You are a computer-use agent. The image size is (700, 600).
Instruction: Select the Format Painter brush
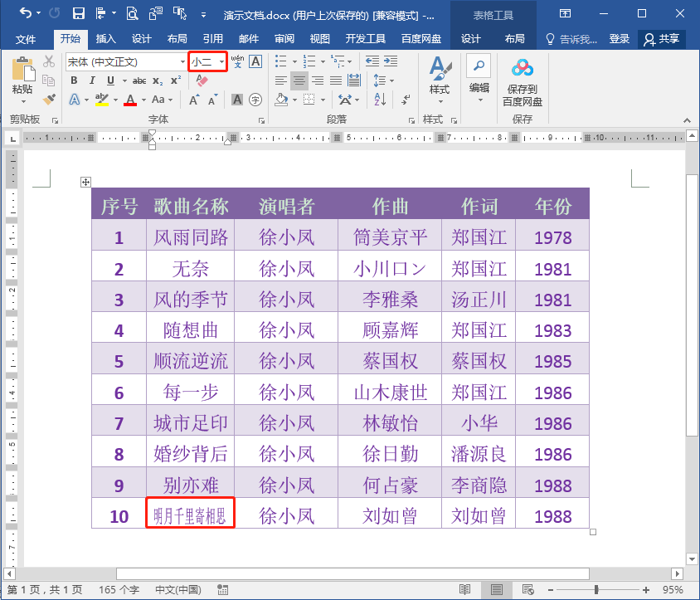[x=49, y=100]
